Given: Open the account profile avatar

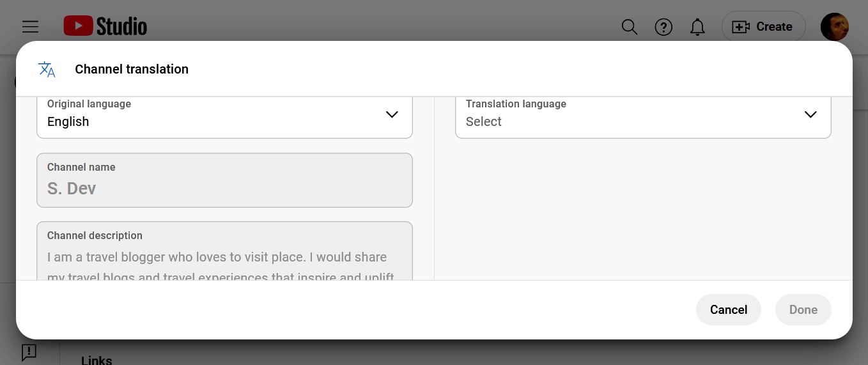Looking at the screenshot, I should (834, 27).
